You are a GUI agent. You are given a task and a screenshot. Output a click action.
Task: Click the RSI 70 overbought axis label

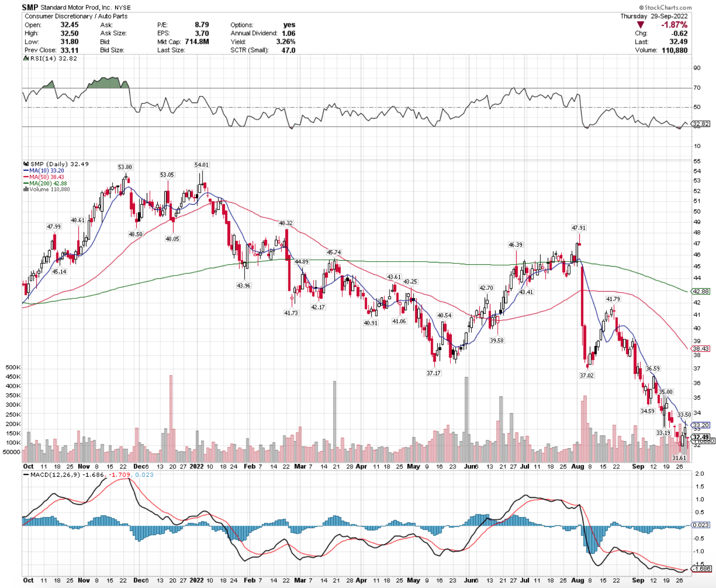coord(697,88)
